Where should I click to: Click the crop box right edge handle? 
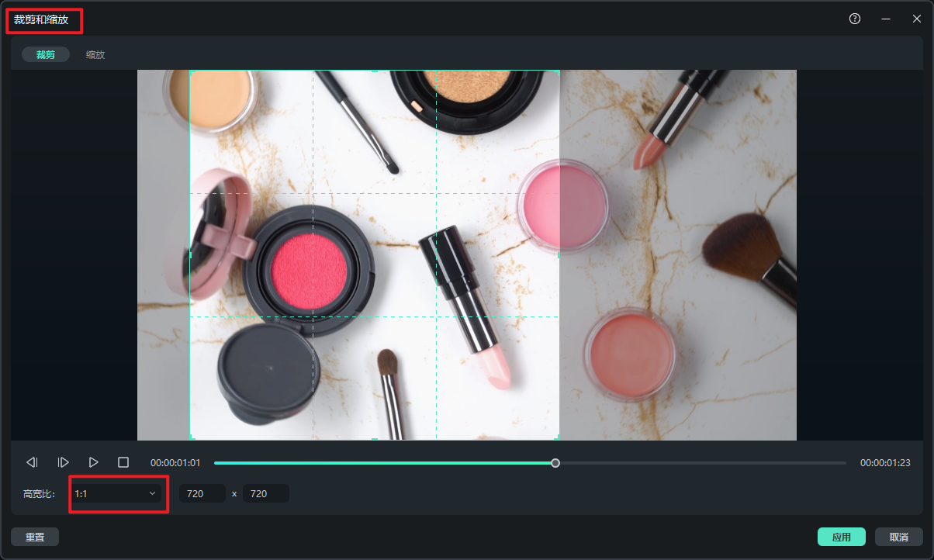pyautogui.click(x=559, y=254)
